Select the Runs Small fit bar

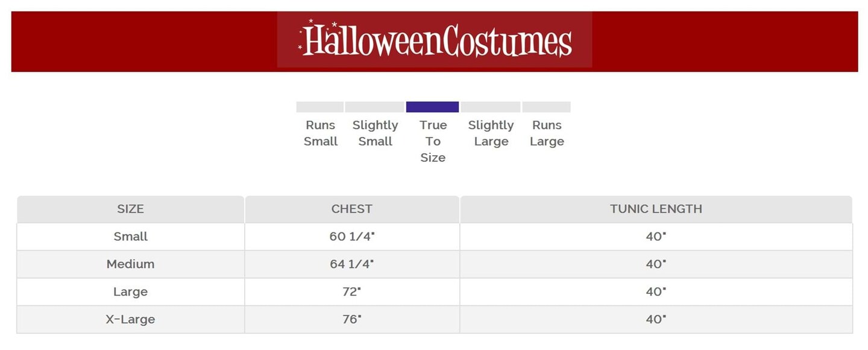tap(319, 107)
